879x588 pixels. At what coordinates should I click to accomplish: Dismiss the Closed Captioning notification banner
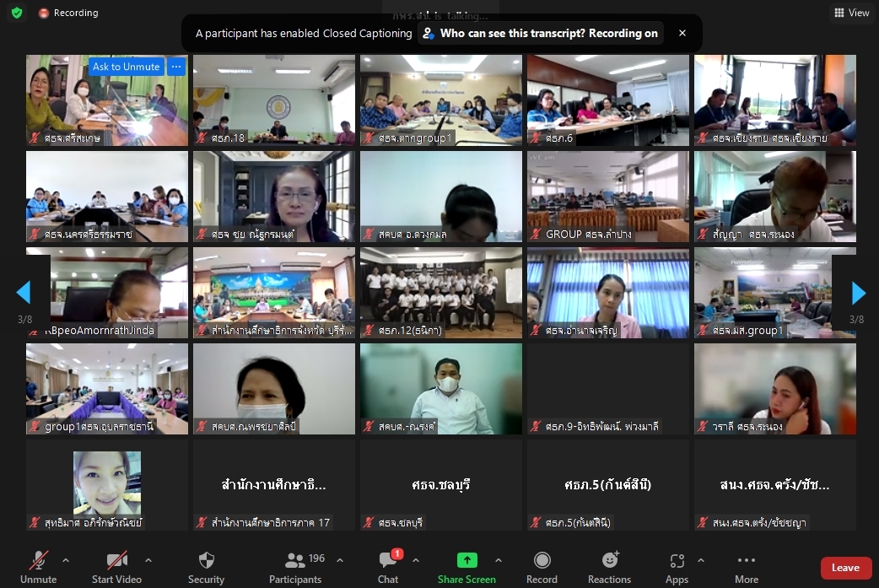[x=682, y=33]
